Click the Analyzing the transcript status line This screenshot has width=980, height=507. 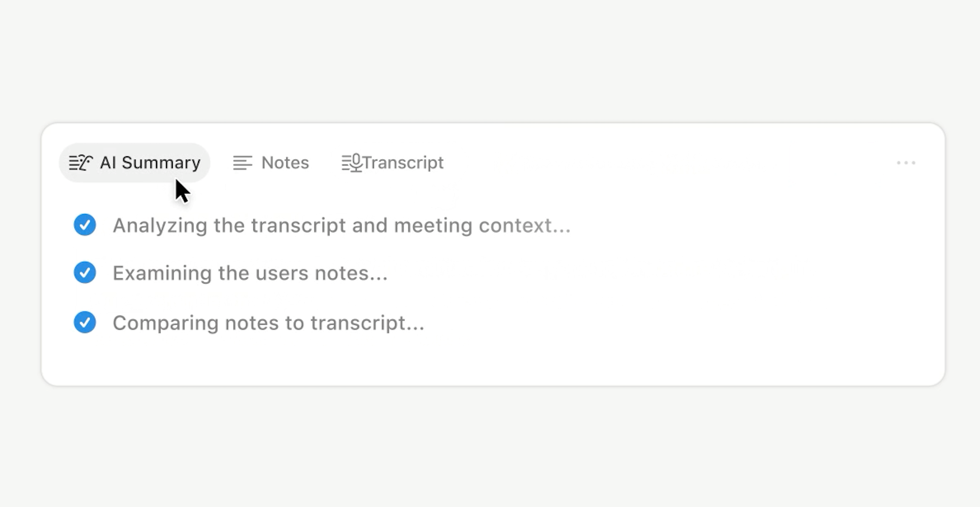[341, 225]
